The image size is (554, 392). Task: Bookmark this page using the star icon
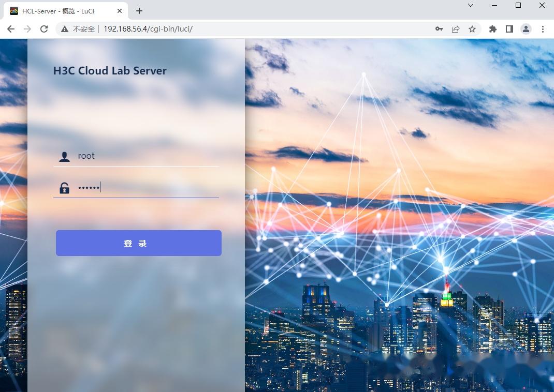coord(472,29)
